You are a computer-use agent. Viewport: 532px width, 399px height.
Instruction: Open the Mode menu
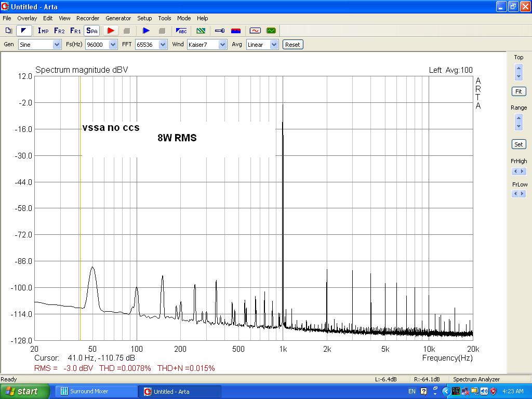click(x=184, y=18)
